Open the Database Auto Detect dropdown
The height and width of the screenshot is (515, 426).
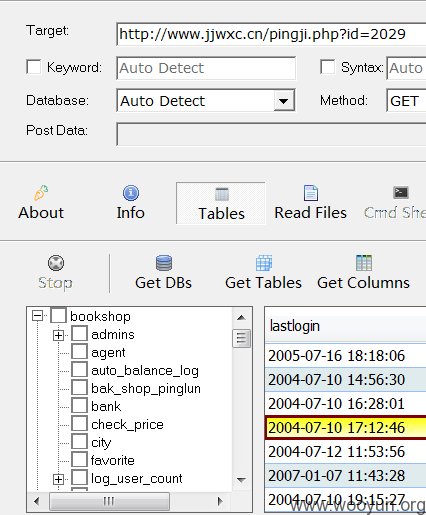(x=284, y=100)
